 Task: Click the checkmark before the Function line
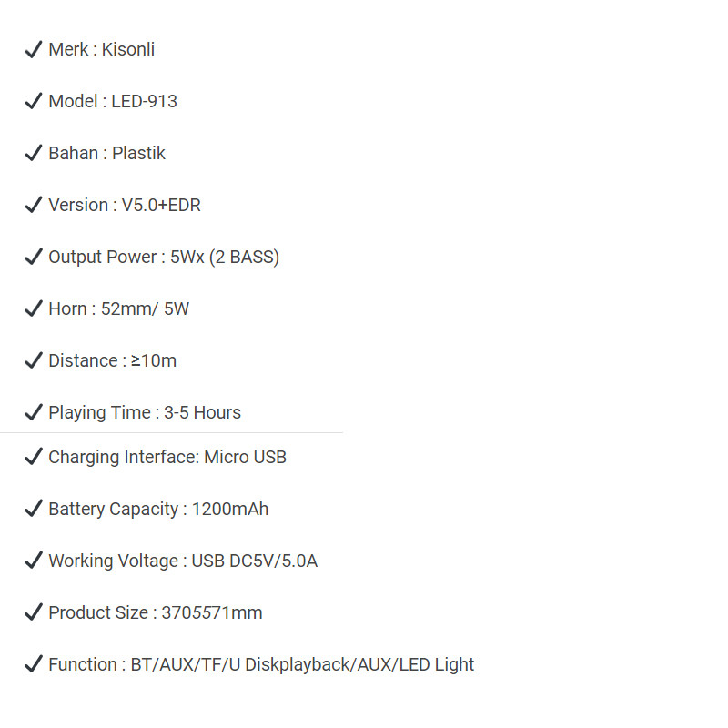pyautogui.click(x=34, y=664)
